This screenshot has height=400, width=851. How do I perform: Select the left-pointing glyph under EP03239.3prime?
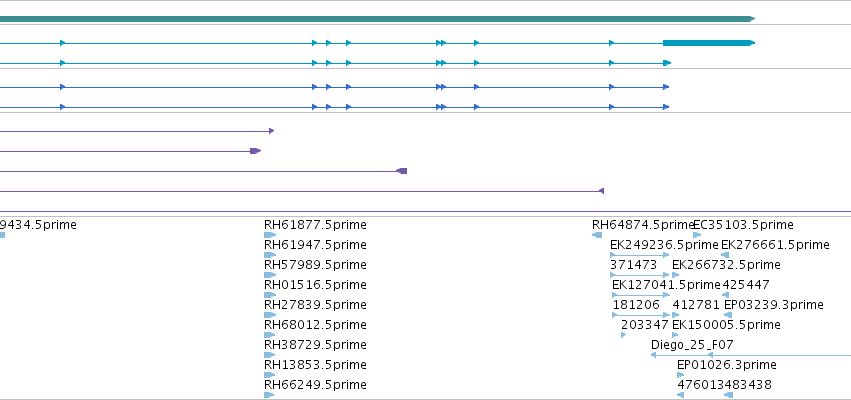(728, 315)
